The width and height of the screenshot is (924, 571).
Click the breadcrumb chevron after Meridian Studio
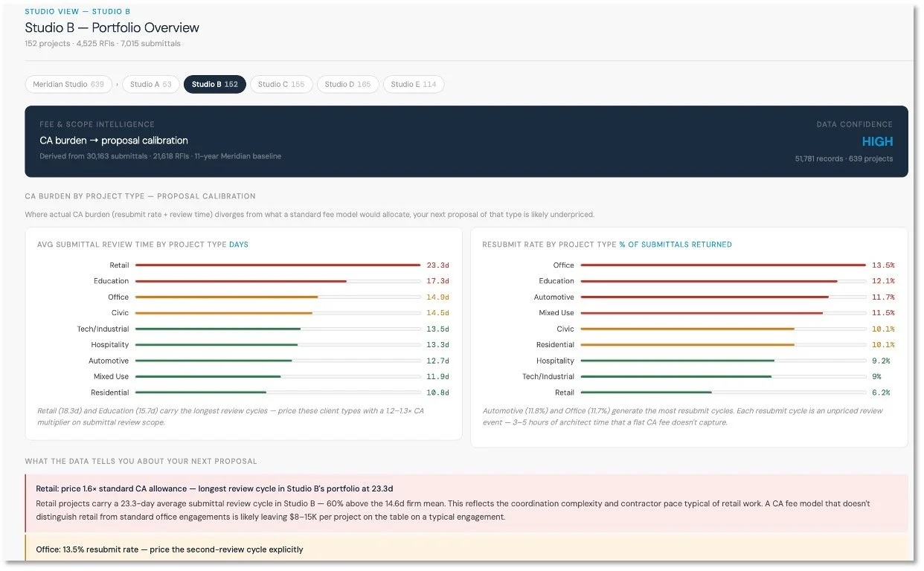click(117, 84)
